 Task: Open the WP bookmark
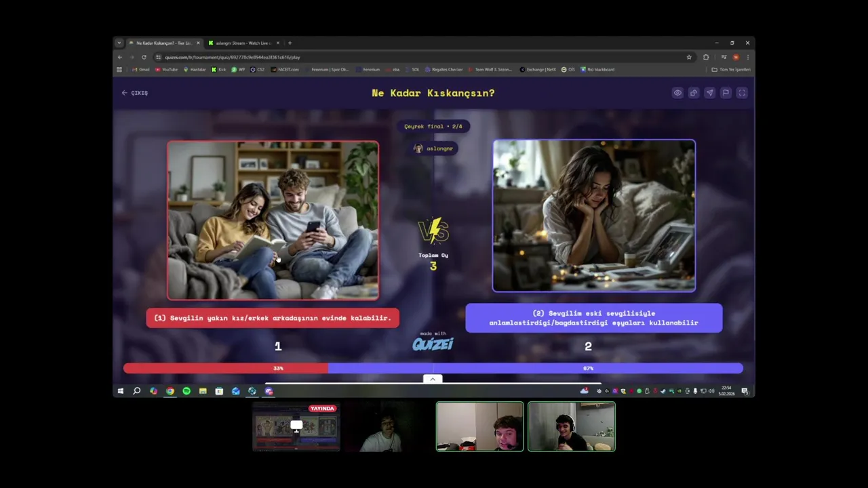239,69
